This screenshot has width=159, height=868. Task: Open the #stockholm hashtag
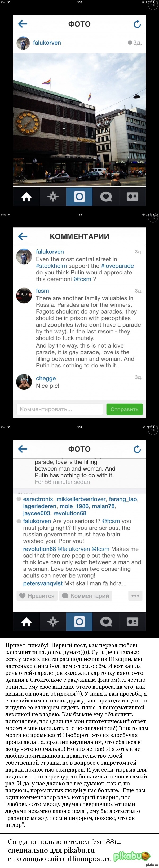(51, 266)
